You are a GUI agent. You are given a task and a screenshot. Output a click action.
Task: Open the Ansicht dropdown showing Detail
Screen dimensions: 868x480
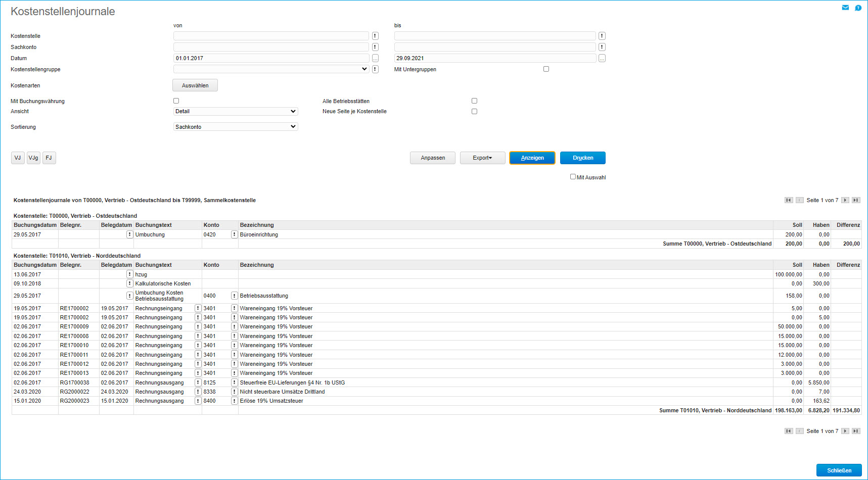(236, 111)
